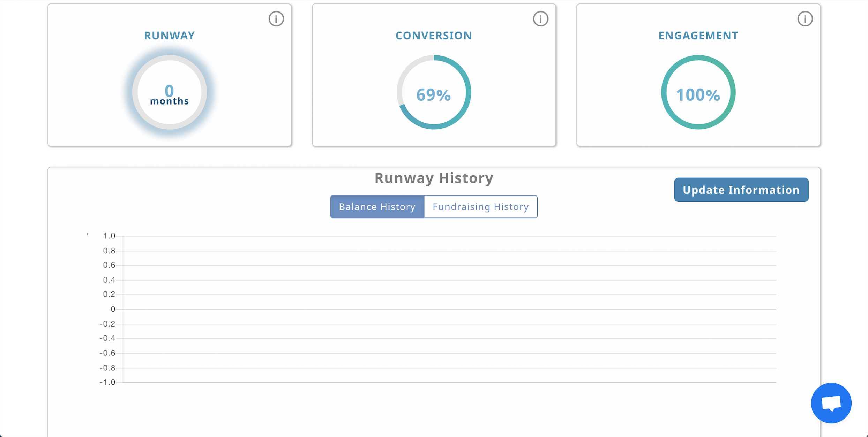Click the RUNWAY card heading
Viewport: 868px width, 437px height.
coord(170,36)
